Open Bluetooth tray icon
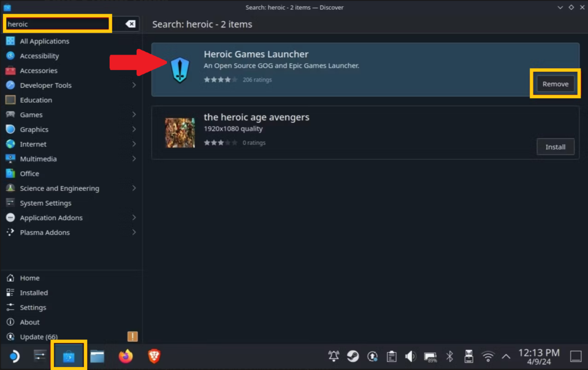Viewport: 588px width, 370px height. (x=449, y=356)
